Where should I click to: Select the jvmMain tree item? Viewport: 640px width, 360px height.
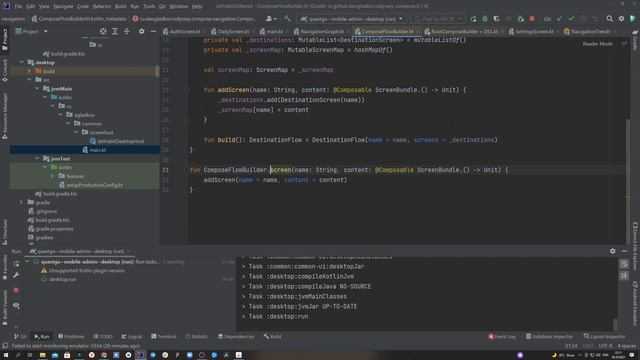[58, 89]
